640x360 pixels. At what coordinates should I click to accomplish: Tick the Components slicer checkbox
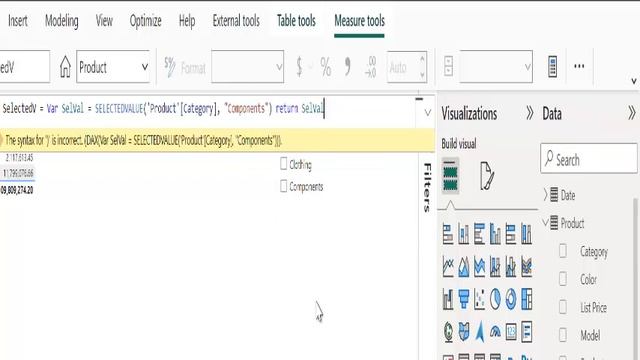click(284, 186)
